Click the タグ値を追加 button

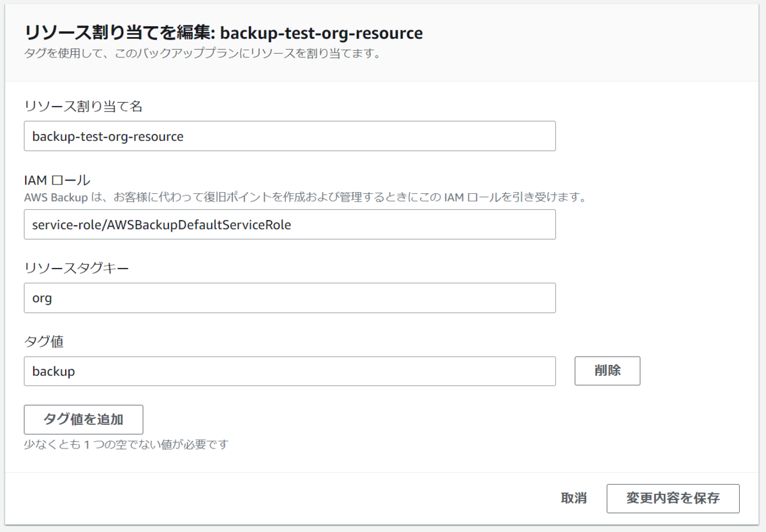pos(83,420)
